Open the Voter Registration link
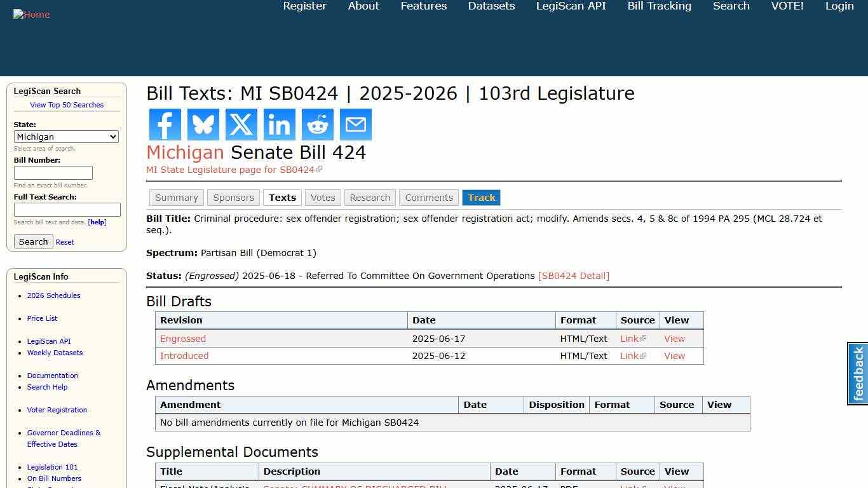 coord(57,410)
